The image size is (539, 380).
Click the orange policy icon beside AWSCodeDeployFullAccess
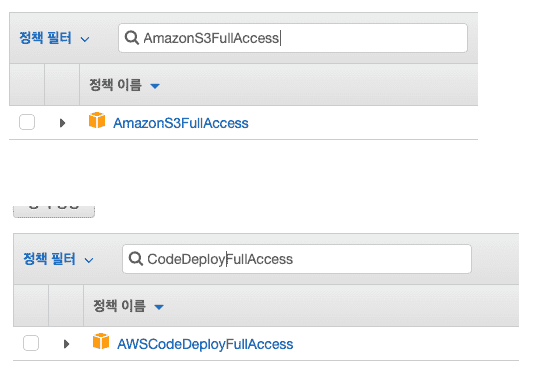101,341
